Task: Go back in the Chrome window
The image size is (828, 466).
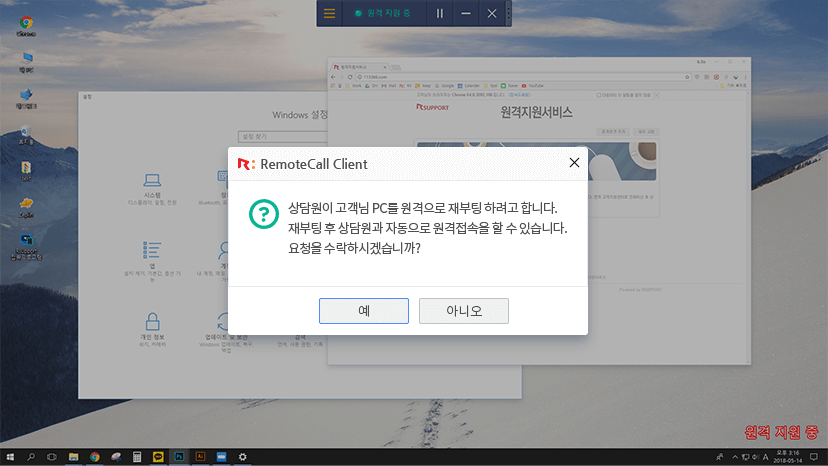Action: point(333,77)
